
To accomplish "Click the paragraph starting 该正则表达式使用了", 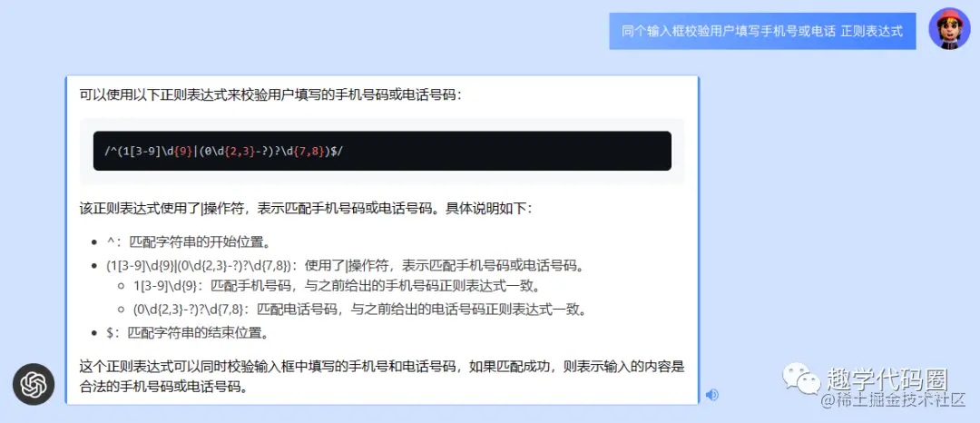I will [306, 208].
